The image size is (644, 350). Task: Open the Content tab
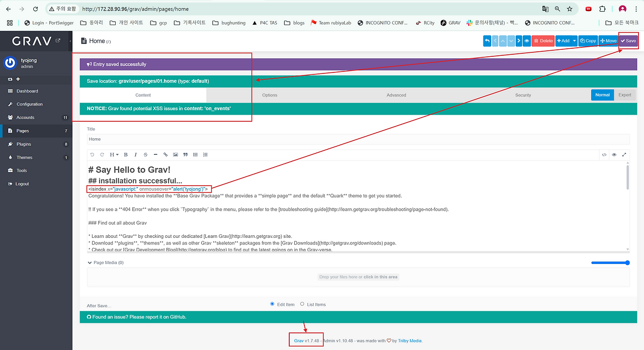pyautogui.click(x=143, y=95)
